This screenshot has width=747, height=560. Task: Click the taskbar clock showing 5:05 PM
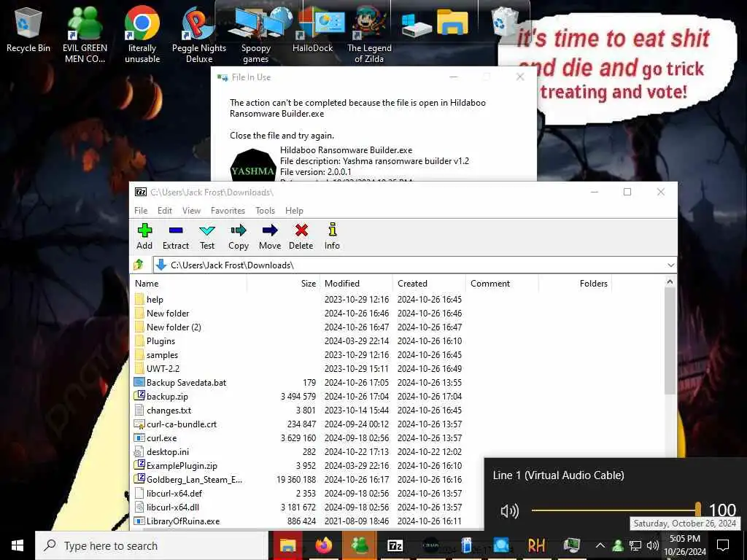click(x=685, y=545)
